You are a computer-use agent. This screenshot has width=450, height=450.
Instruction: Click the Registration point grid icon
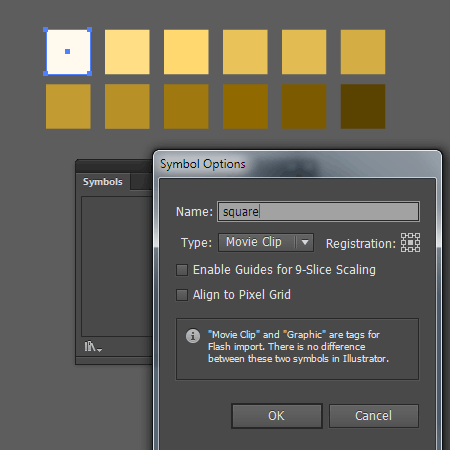click(410, 243)
